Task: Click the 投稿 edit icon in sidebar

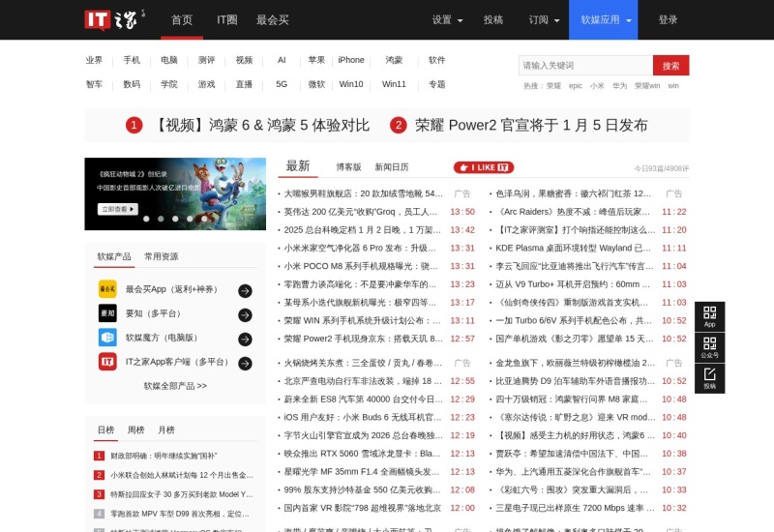Action: [x=709, y=378]
